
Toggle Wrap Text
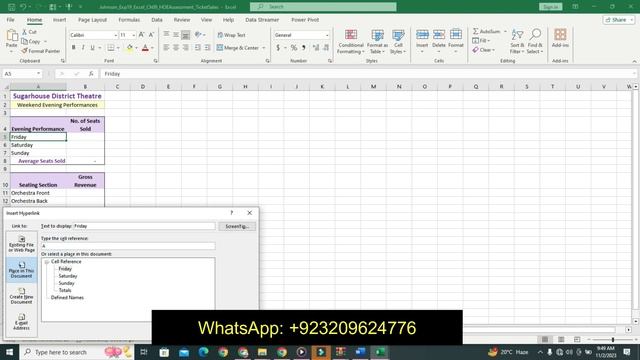pos(231,35)
